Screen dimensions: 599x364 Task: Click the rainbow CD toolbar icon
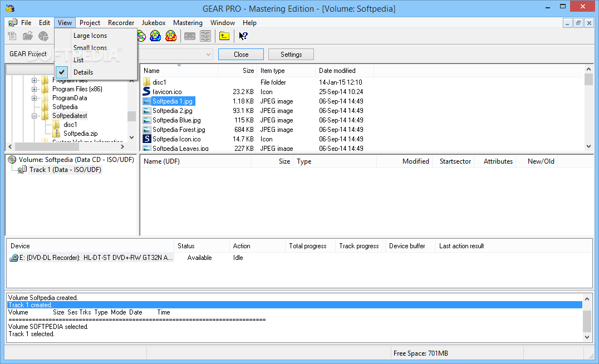(x=141, y=36)
